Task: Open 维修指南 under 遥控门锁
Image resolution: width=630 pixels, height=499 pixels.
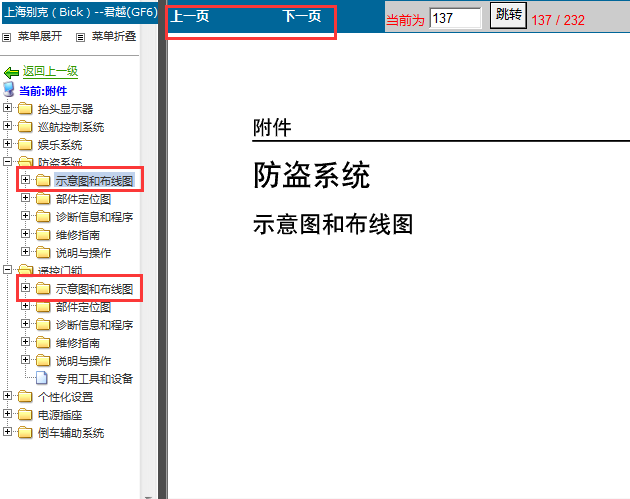Action: (78, 343)
